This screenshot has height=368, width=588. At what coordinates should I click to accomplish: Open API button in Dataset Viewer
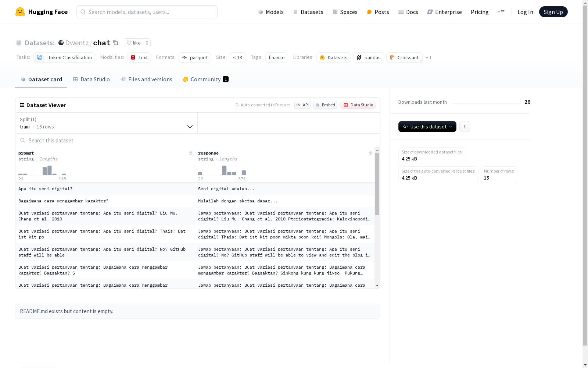coord(302,105)
